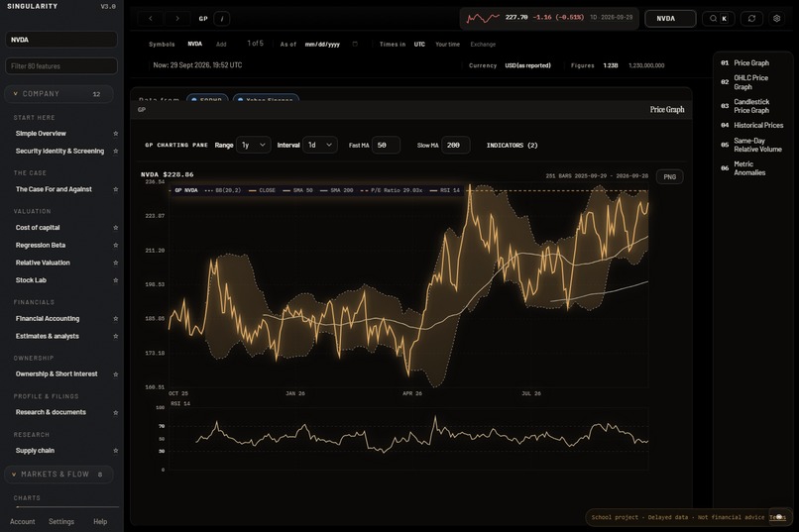Open Supply chain feature
Image resolution: width=799 pixels, height=532 pixels.
coord(35,451)
